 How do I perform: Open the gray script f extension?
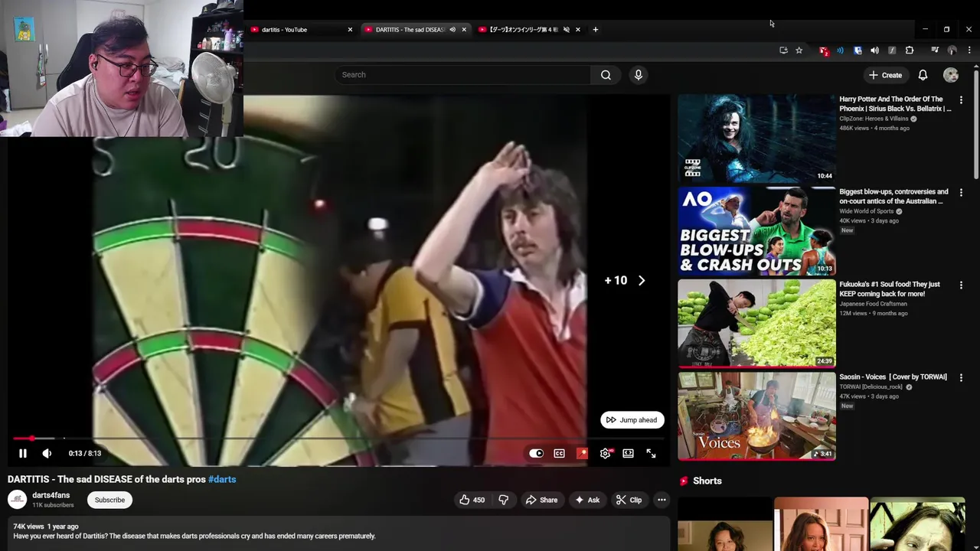pyautogui.click(x=892, y=51)
